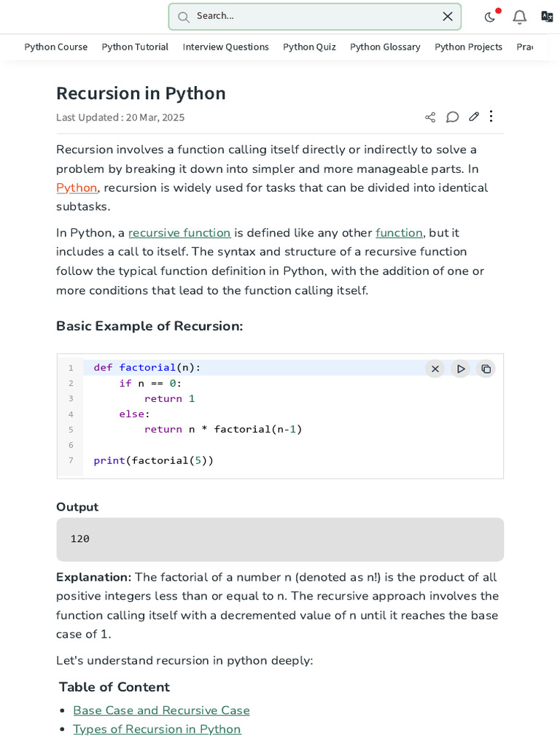Screen dimensions: 560x747
Task: Open the article comments icon
Action: coord(452,117)
